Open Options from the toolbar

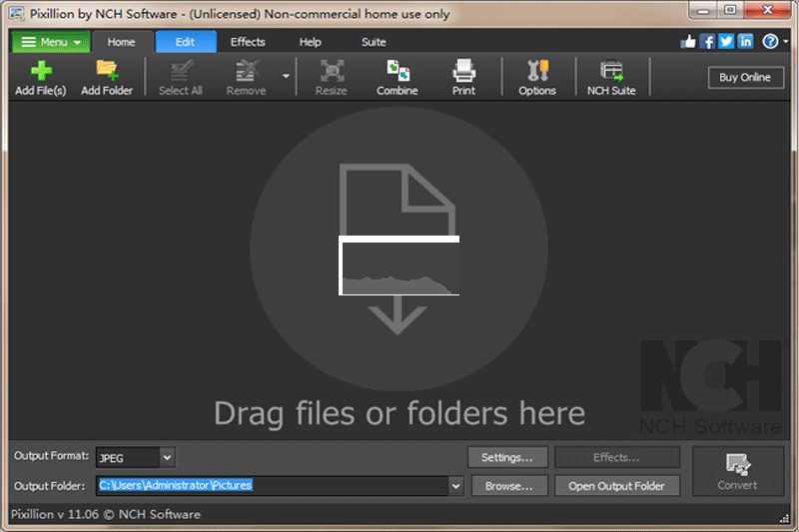tap(536, 77)
